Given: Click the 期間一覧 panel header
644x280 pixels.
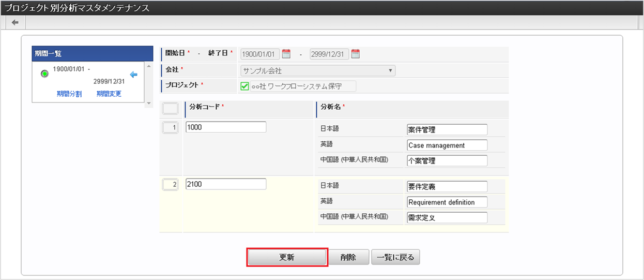Looking at the screenshot, I should pos(93,54).
